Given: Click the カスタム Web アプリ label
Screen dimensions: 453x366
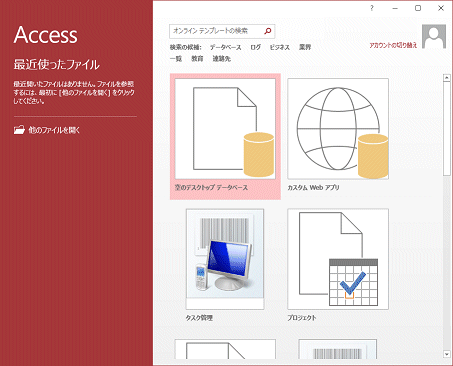Looking at the screenshot, I should [x=313, y=187].
